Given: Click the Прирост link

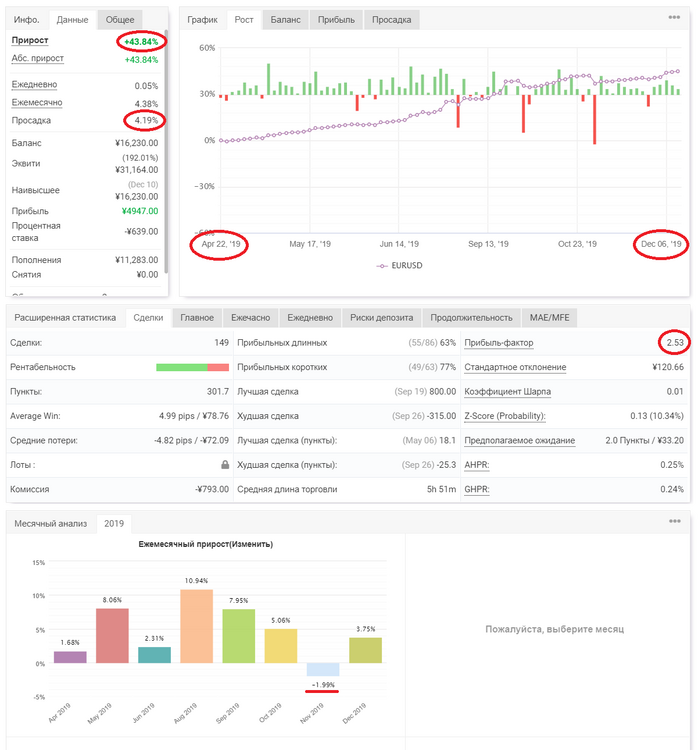Looking at the screenshot, I should pos(30,40).
